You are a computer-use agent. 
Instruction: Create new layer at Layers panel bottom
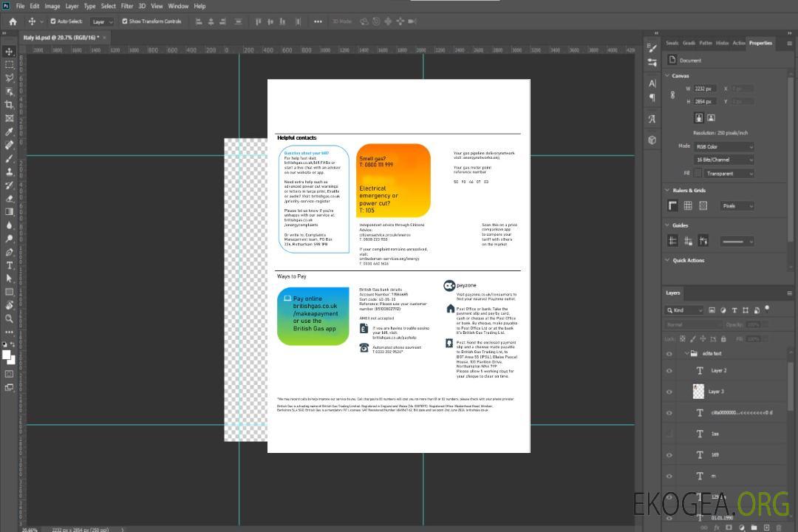click(x=766, y=528)
